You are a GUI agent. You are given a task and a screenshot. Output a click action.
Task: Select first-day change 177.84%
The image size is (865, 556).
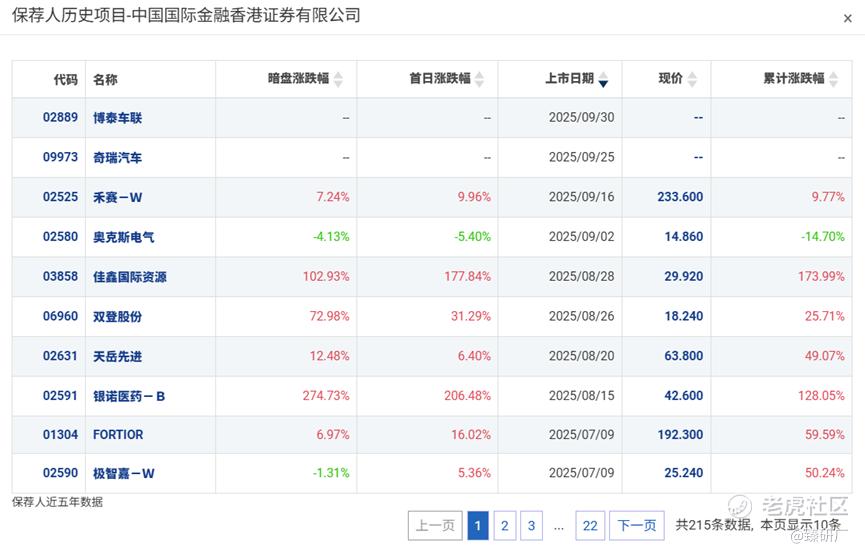[467, 276]
